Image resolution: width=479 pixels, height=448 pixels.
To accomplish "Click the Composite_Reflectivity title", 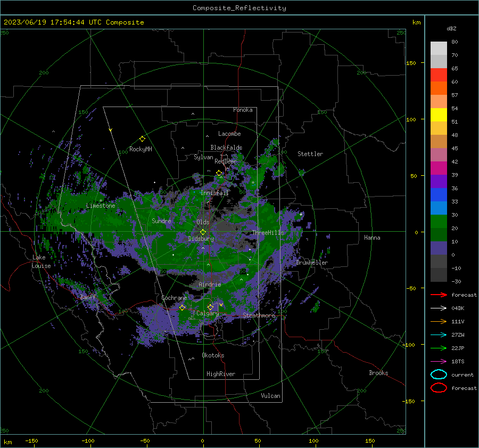I will (240, 8).
